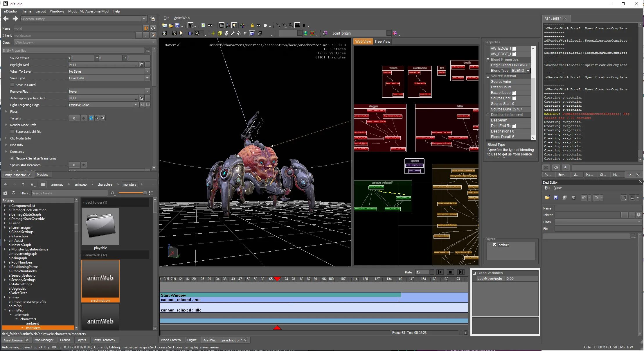Open the File menu in idStudio
The width and height of the screenshot is (644, 351).
click(x=166, y=18)
